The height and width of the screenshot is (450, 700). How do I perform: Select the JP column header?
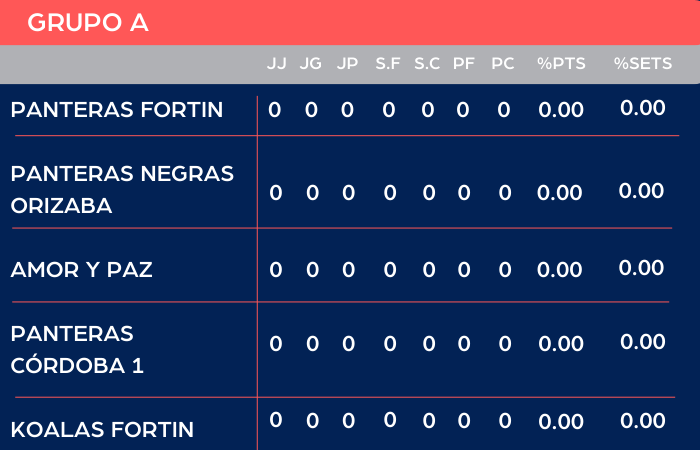[347, 64]
